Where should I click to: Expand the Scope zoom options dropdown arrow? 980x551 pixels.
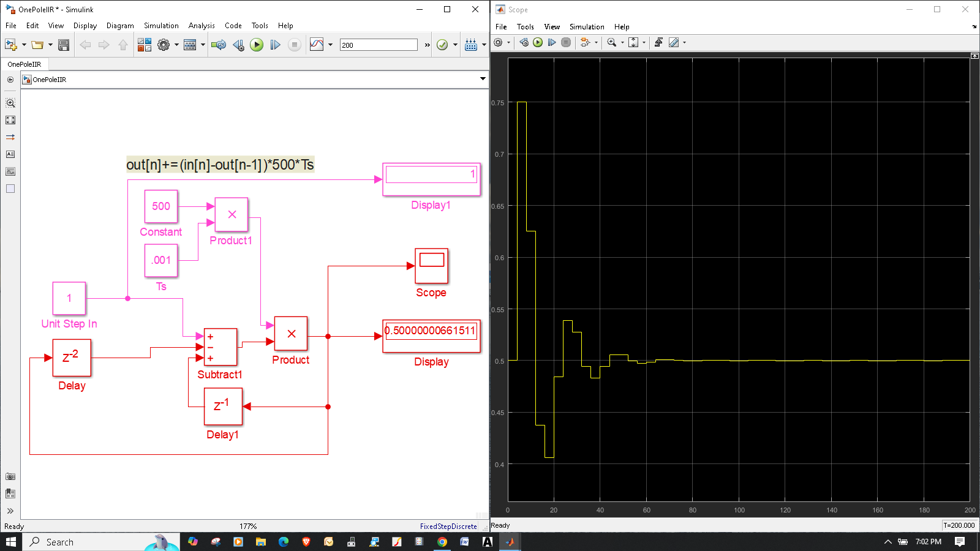[x=622, y=42]
